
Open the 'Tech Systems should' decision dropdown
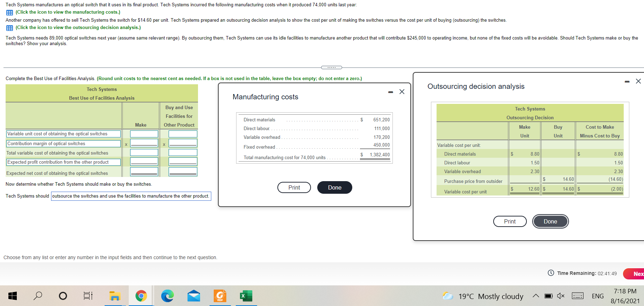pyautogui.click(x=131, y=196)
